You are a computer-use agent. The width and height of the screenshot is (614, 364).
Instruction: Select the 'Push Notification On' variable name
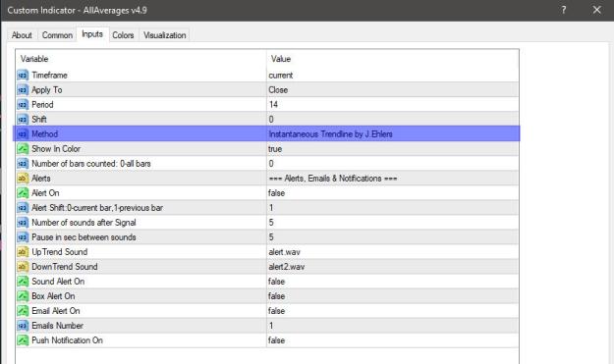pos(68,340)
